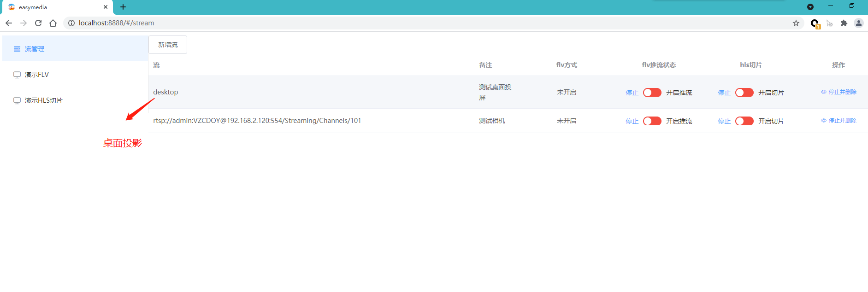Select 演示HLS切片 in the sidebar
Viewport: 868px width, 292px height.
pyautogui.click(x=43, y=100)
